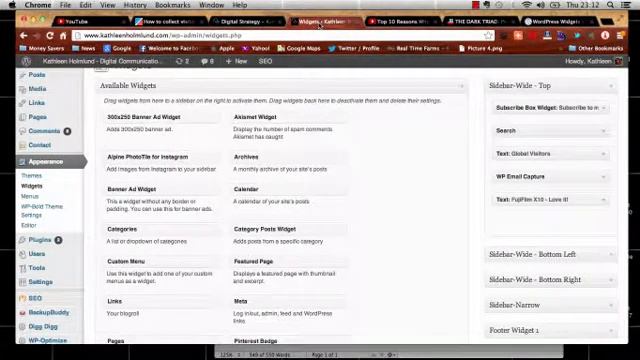Select the Custom Menu widget
This screenshot has height=360, width=640.
point(163,262)
